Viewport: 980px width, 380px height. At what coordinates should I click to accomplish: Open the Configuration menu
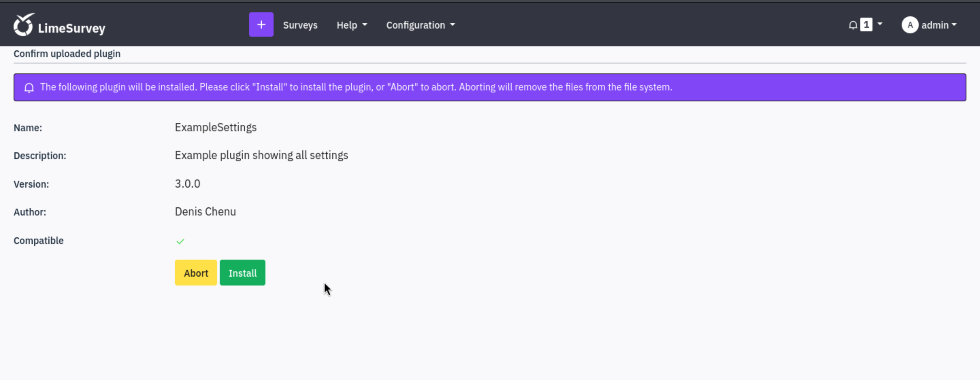coord(415,25)
